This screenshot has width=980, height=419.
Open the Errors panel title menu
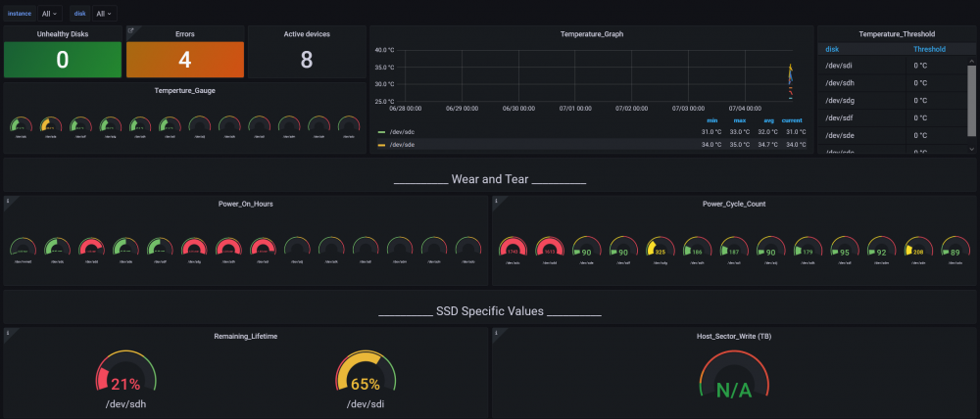pyautogui.click(x=185, y=34)
